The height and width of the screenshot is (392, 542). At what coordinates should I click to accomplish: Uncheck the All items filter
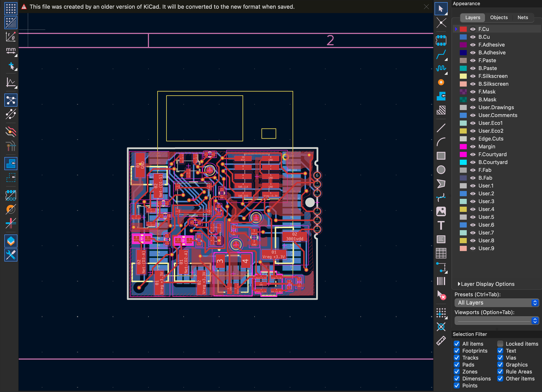pos(457,344)
